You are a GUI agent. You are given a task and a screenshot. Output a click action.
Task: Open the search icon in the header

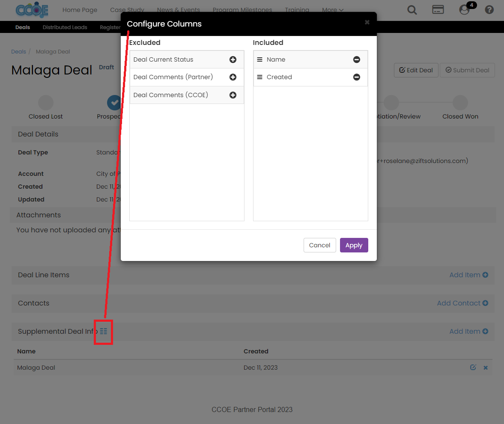412,9
